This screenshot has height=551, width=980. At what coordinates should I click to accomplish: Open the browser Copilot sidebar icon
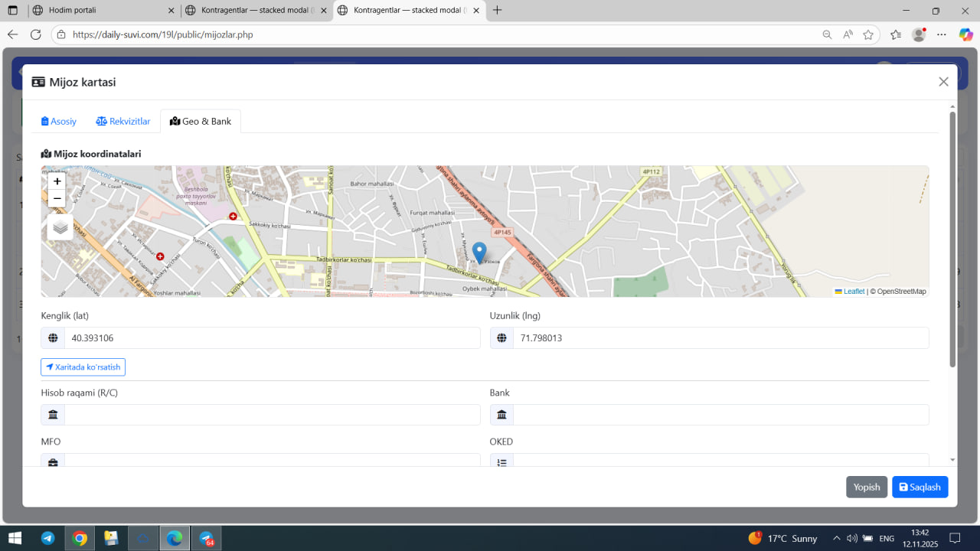tap(965, 34)
